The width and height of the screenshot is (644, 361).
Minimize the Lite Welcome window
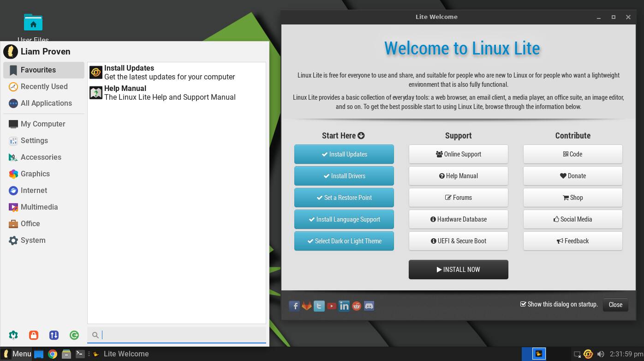coord(599,17)
